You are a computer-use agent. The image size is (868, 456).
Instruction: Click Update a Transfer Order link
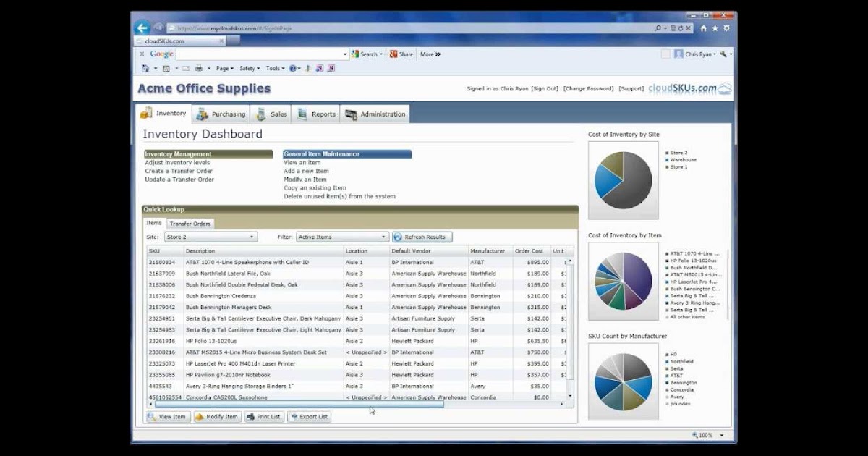(x=179, y=180)
